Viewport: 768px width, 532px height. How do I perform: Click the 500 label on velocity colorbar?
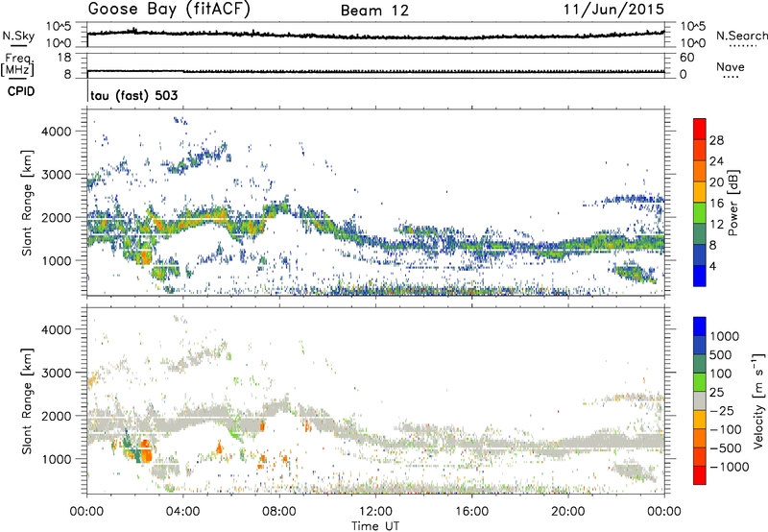(x=722, y=355)
